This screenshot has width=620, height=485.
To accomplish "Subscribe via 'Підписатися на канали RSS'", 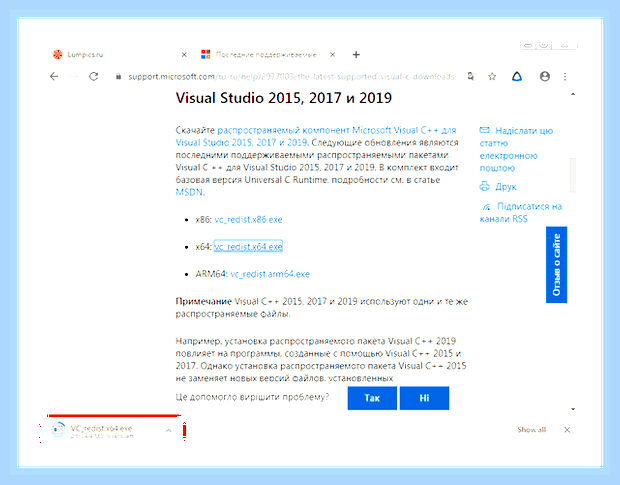I will coord(520,212).
